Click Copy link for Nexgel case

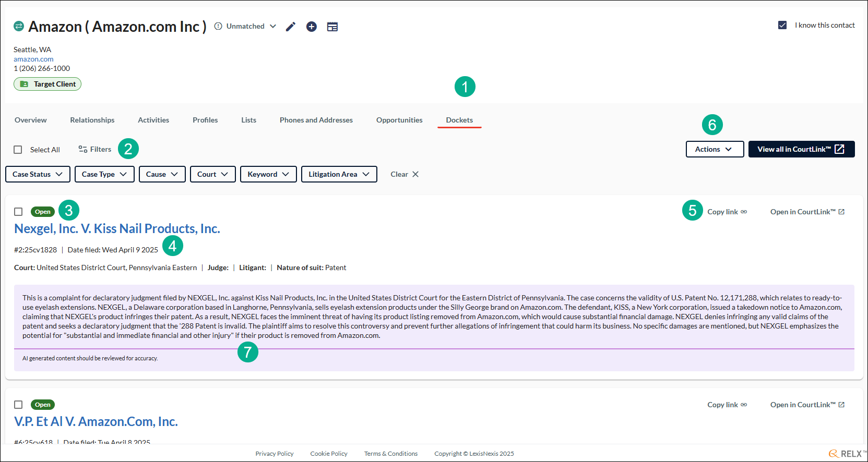[x=727, y=212]
